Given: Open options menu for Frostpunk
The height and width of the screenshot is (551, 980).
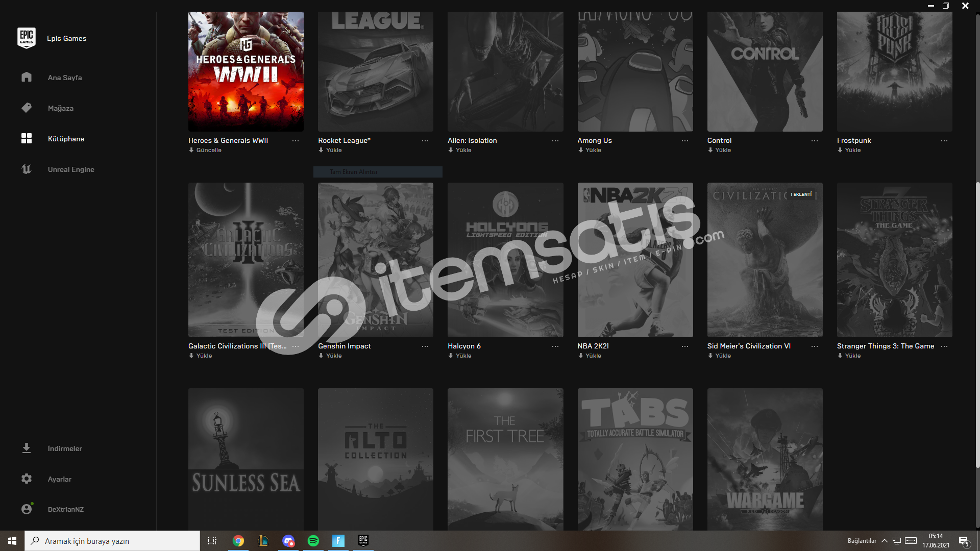Looking at the screenshot, I should pos(944,141).
